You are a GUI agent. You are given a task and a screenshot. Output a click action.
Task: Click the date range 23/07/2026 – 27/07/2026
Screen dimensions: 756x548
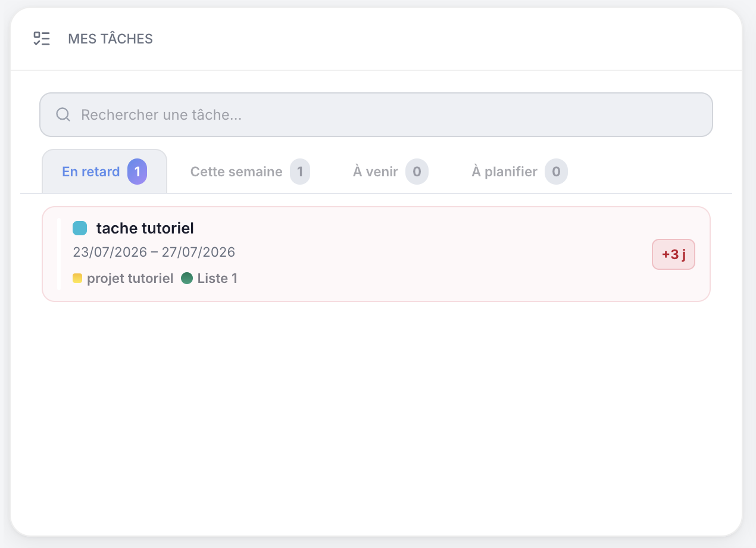[154, 252]
